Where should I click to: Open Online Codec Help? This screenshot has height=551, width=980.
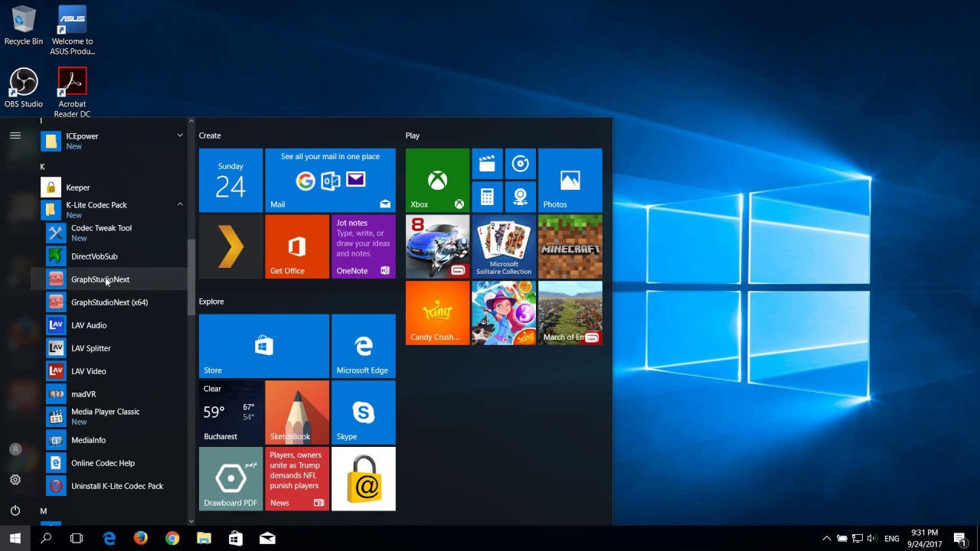click(109, 463)
